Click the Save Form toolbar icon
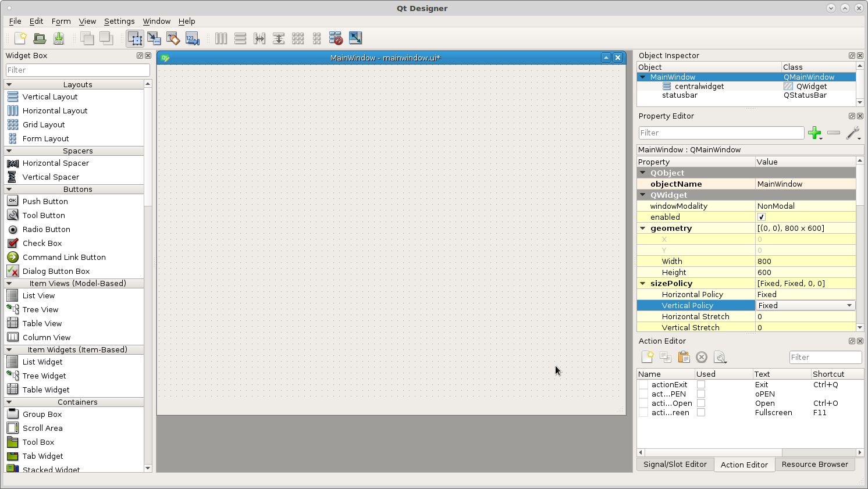The width and height of the screenshot is (868, 489). click(59, 38)
